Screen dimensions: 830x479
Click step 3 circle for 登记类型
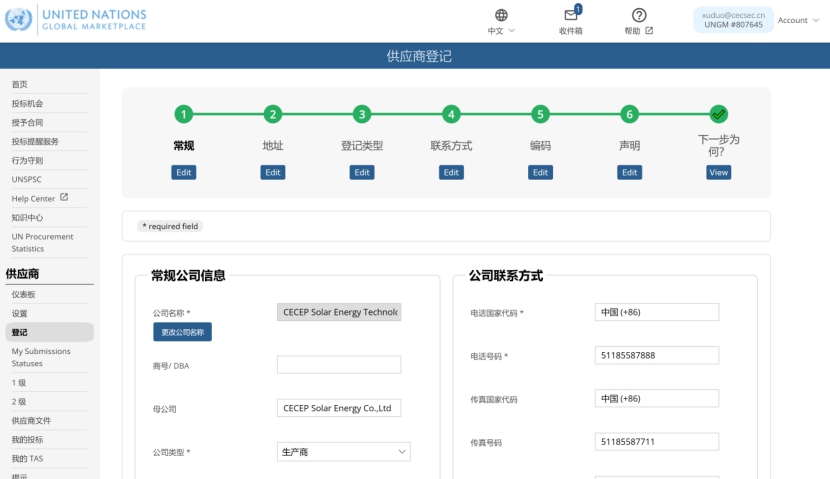[362, 114]
